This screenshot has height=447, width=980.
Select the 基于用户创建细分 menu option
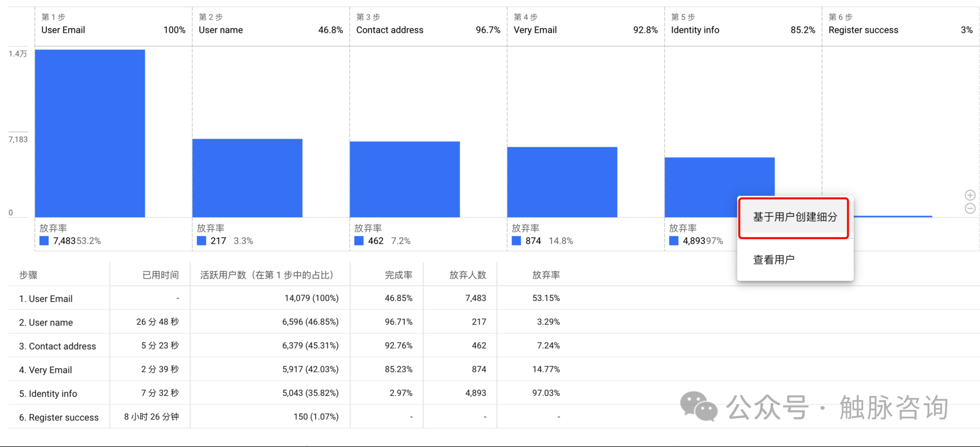(x=795, y=217)
